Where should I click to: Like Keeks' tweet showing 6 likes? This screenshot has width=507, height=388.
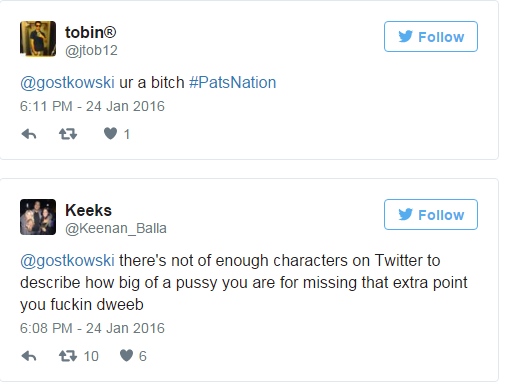pyautogui.click(x=126, y=356)
